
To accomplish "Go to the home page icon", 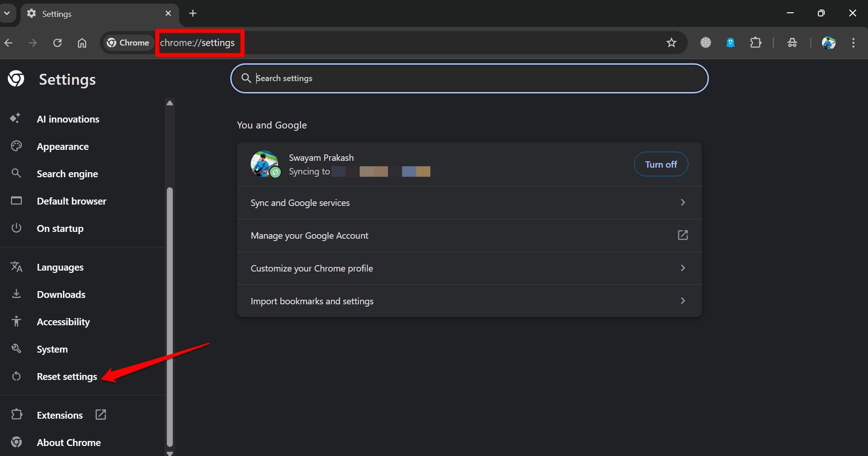I will (82, 43).
